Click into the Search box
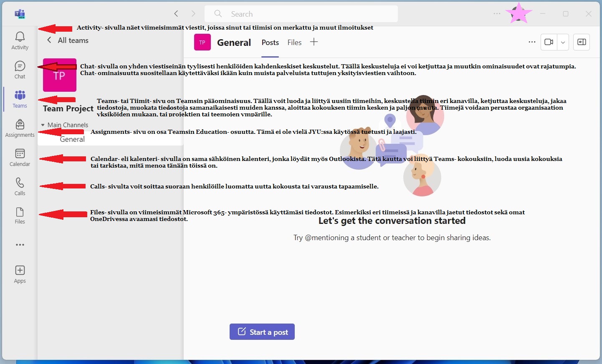Screen dimensions: 602x364 click(301, 14)
